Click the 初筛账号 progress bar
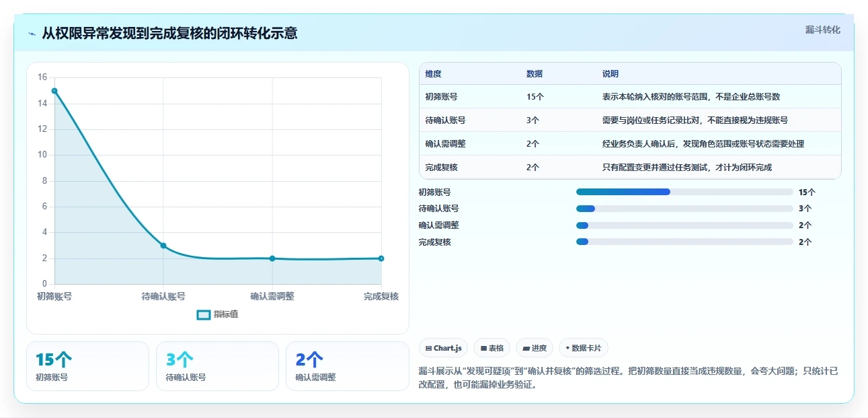Viewport: 868px width, 418px height. coord(684,192)
